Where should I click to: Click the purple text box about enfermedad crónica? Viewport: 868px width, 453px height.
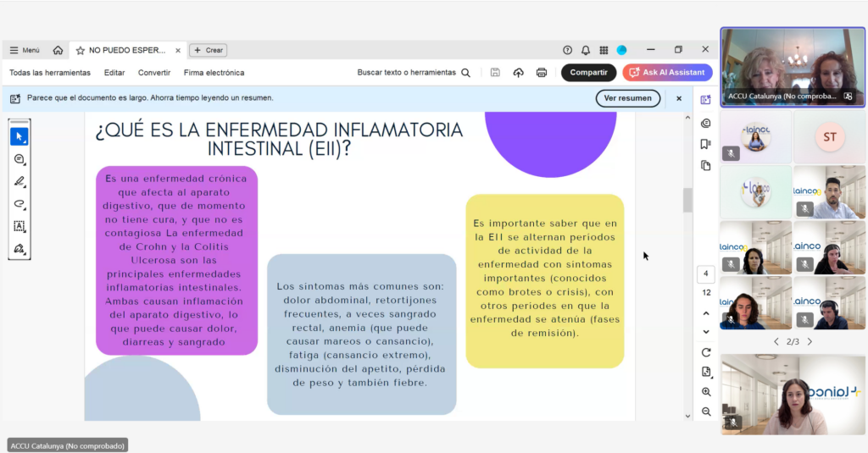click(176, 261)
